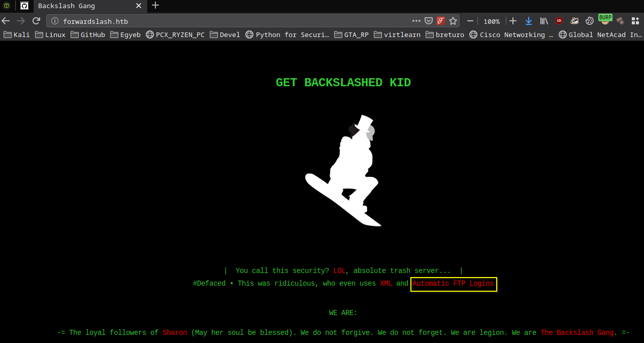Open the page actions three-dot menu
The image size is (644, 343).
pyautogui.click(x=416, y=21)
